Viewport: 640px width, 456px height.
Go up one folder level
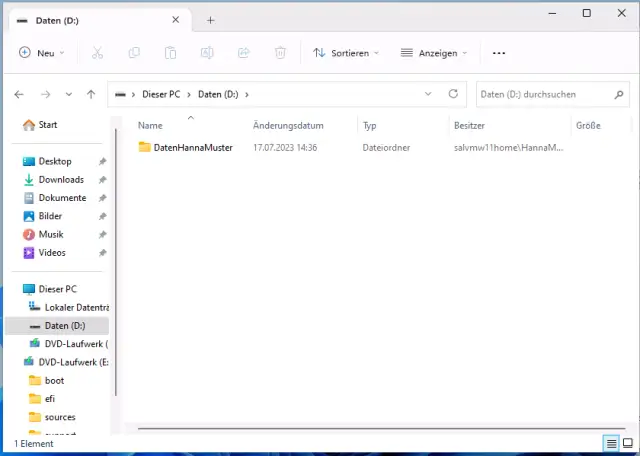[91, 94]
